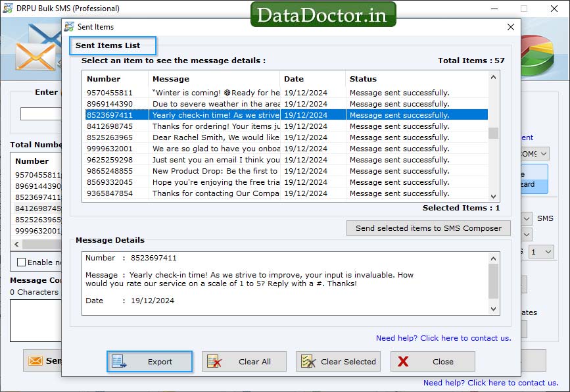The image size is (570, 392).
Task: Click 9570455811 in the main window number list
Action: 38,175
